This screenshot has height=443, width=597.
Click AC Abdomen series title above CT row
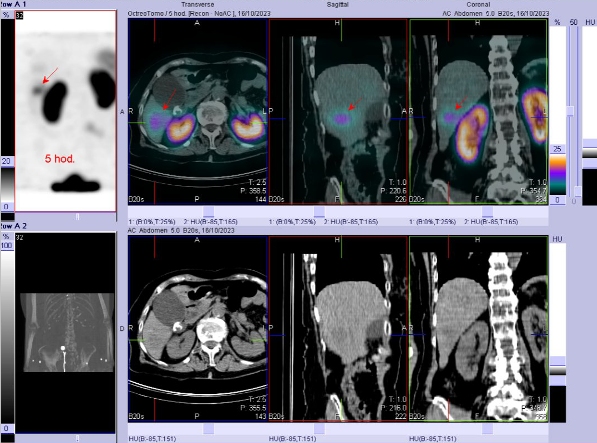click(x=181, y=230)
